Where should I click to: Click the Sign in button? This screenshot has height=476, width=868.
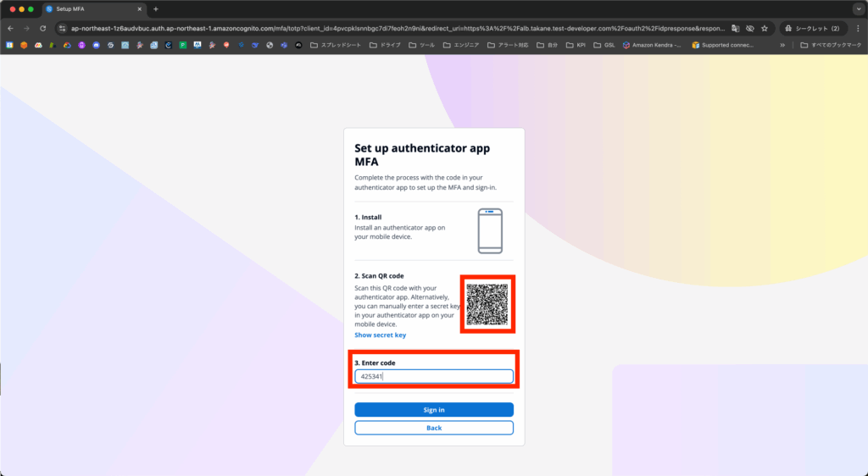pyautogui.click(x=434, y=410)
